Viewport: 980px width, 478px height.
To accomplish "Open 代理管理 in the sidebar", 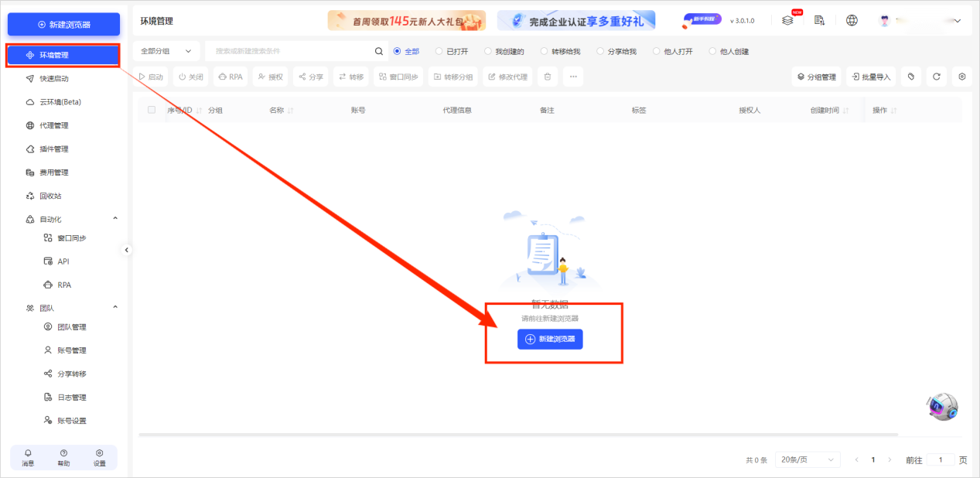I will (x=54, y=125).
